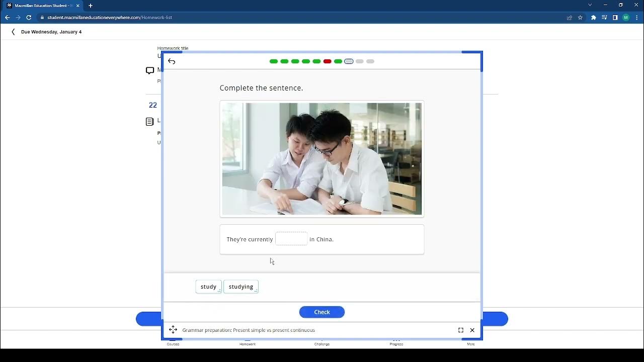Click the blank field in the sentence
This screenshot has height=362, width=644.
[291, 239]
